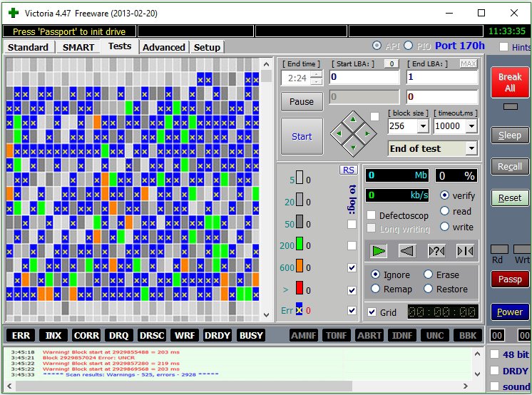This screenshot has height=395, width=532.
Task: Expand the timeout ms dropdown
Action: point(471,126)
